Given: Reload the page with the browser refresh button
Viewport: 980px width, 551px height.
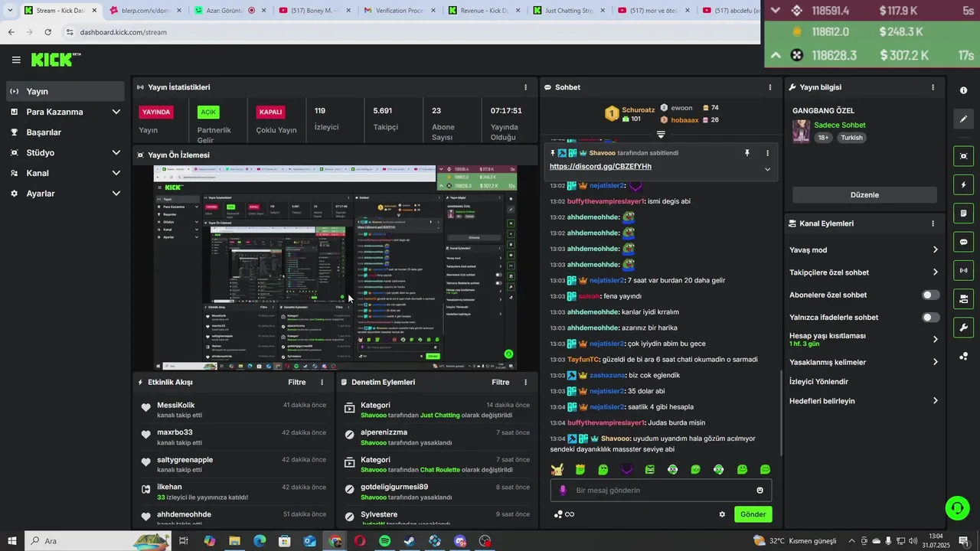Looking at the screenshot, I should pyautogui.click(x=47, y=32).
